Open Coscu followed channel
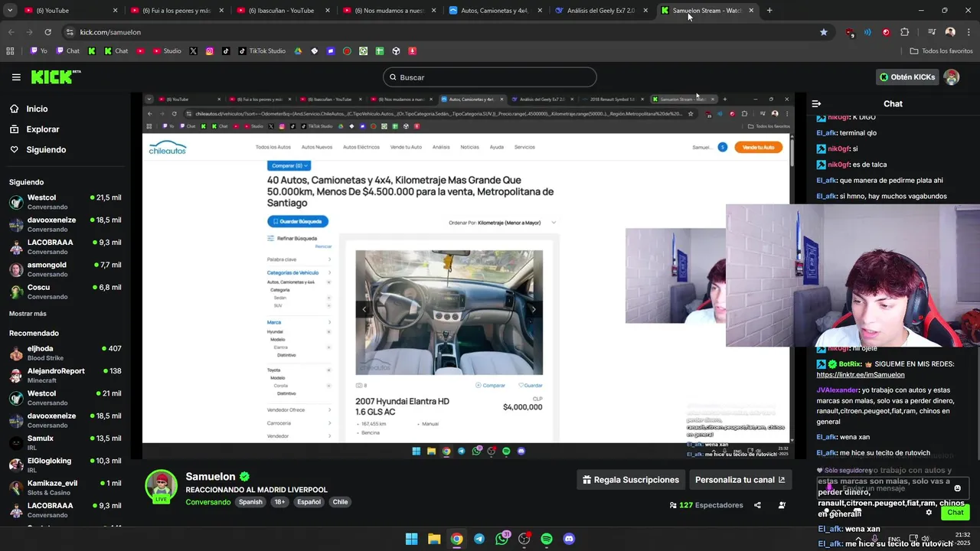Image resolution: width=980 pixels, height=551 pixels. pos(65,292)
